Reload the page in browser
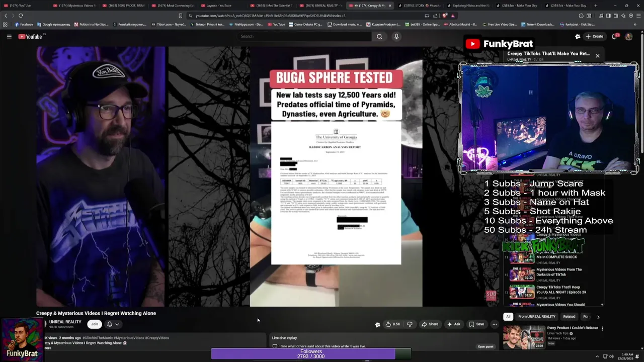 tap(21, 16)
